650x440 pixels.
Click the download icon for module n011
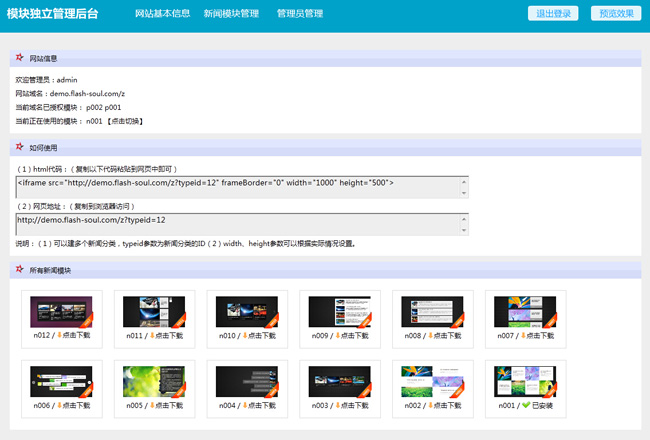click(150, 336)
